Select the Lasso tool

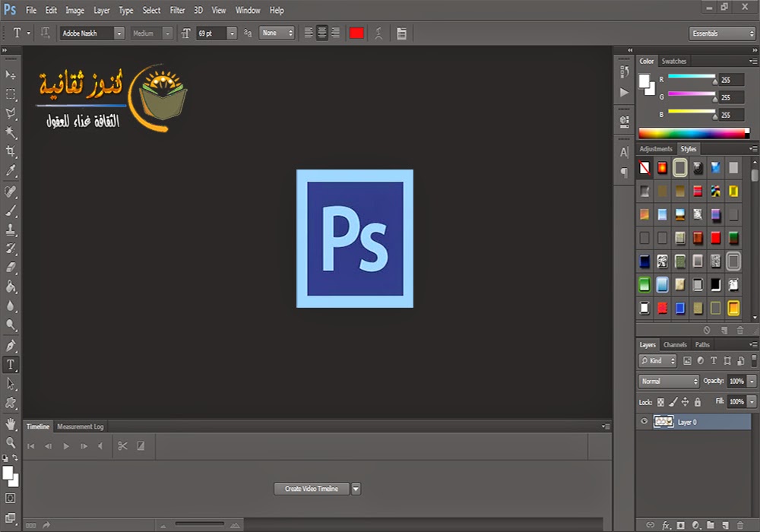[x=11, y=113]
